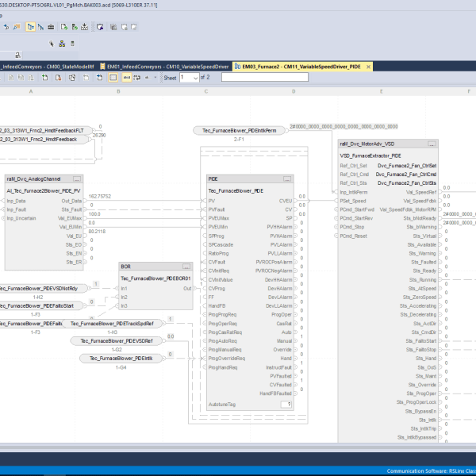Click the AutotuneTag question mark button
476x476 pixels.
tap(286, 405)
